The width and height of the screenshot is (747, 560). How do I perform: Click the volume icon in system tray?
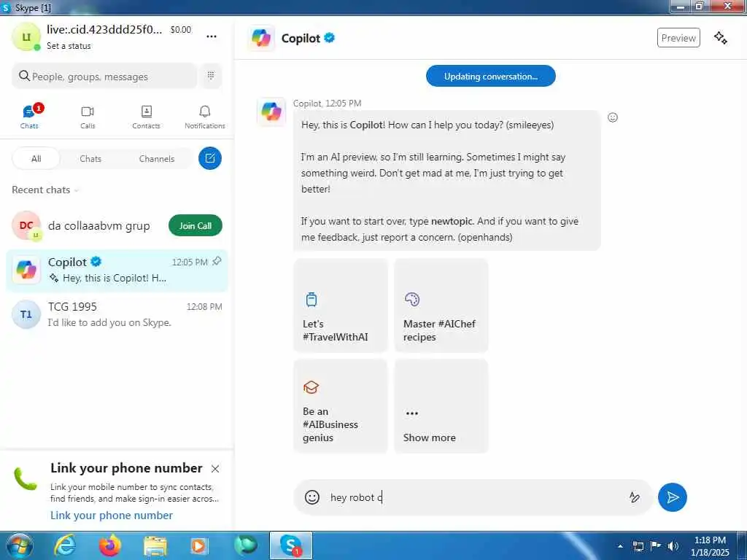click(673, 546)
